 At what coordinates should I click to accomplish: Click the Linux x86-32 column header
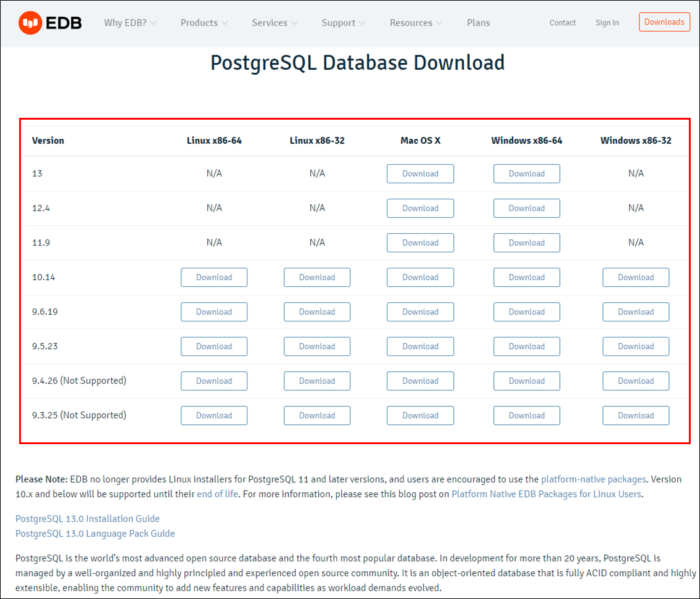(317, 141)
